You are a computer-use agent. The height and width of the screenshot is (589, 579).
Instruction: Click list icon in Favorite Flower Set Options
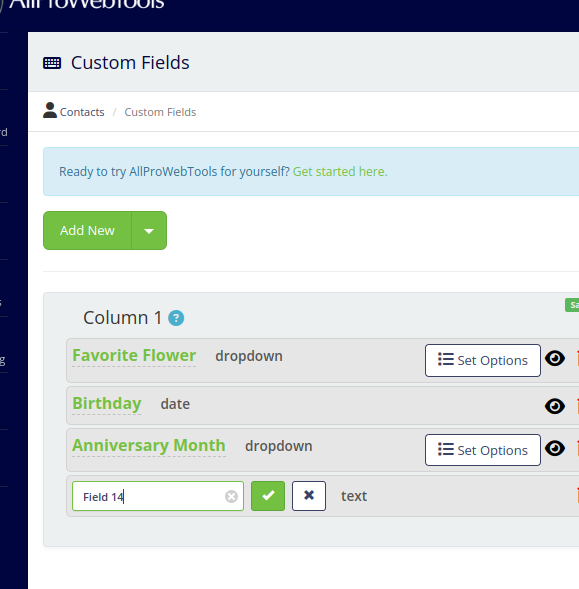(x=446, y=359)
